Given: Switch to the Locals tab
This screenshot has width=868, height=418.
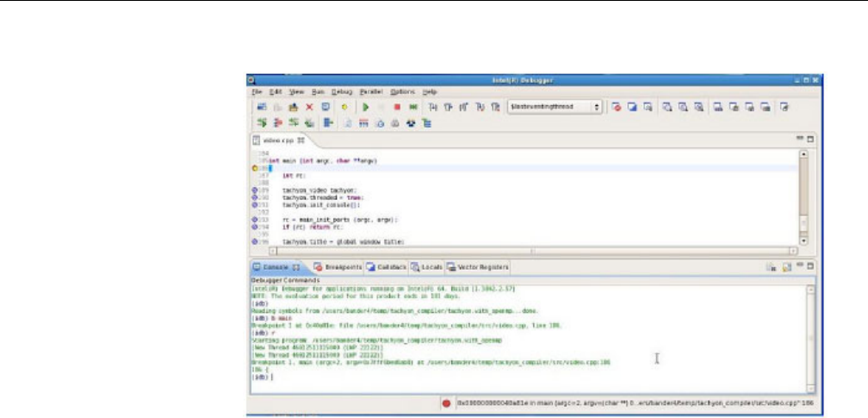Looking at the screenshot, I should click(426, 267).
